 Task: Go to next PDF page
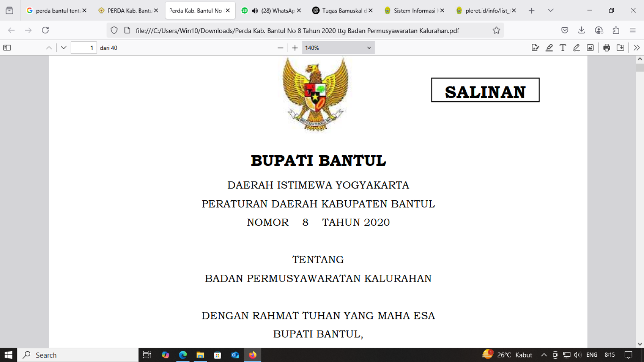[x=64, y=48]
